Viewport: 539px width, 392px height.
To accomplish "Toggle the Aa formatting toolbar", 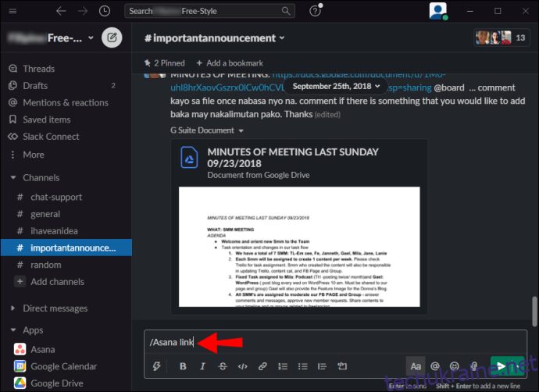I will [x=416, y=366].
